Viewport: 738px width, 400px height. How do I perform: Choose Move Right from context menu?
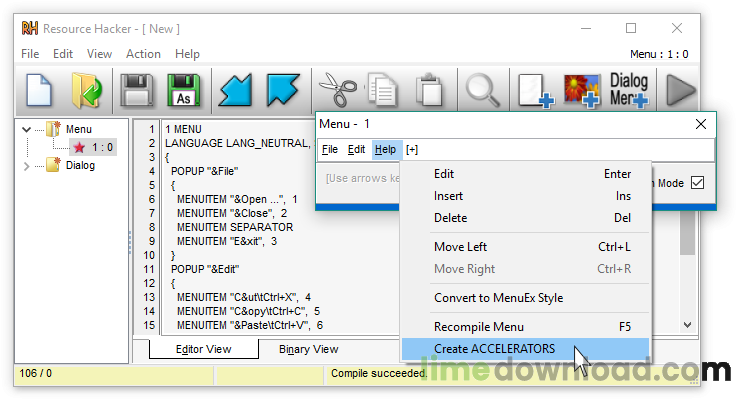(x=525, y=269)
